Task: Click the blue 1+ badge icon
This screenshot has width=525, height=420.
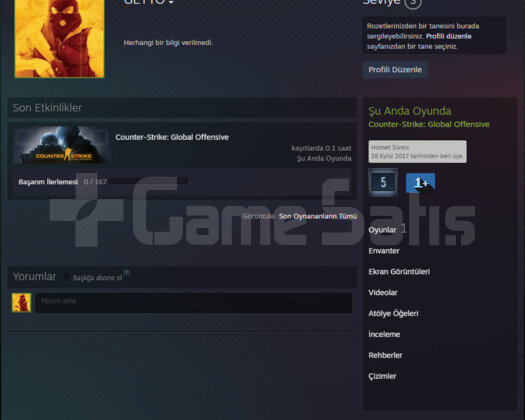Action: coord(420,183)
